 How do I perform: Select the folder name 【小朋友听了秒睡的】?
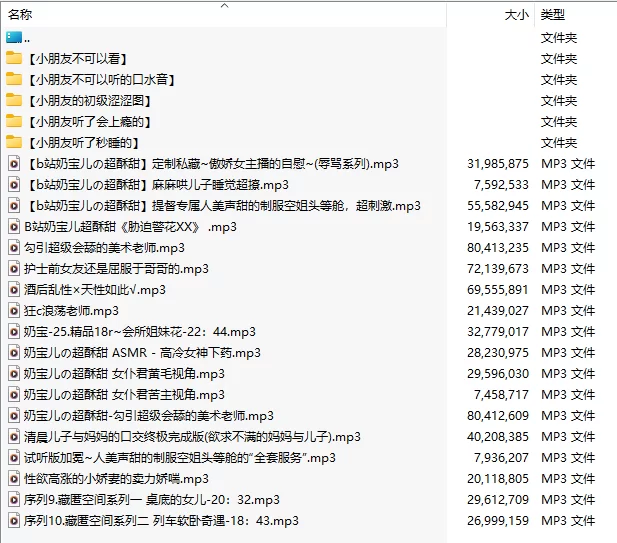pos(83,142)
